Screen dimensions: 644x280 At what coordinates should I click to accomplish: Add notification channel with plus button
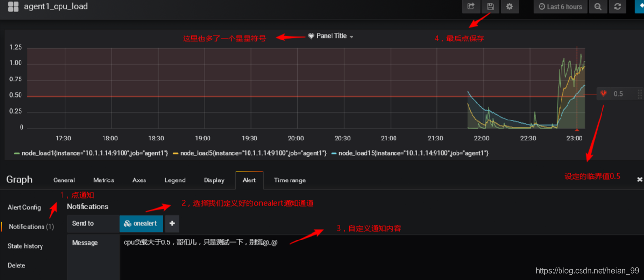(172, 223)
